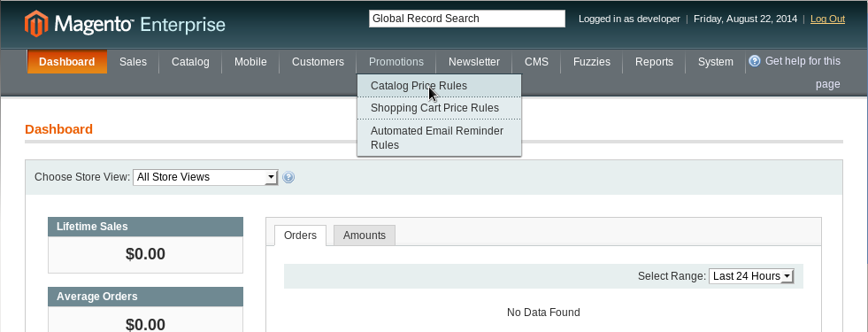Expand the Choose Store View dropdown
Image resolution: width=868 pixels, height=332 pixels.
[204, 177]
